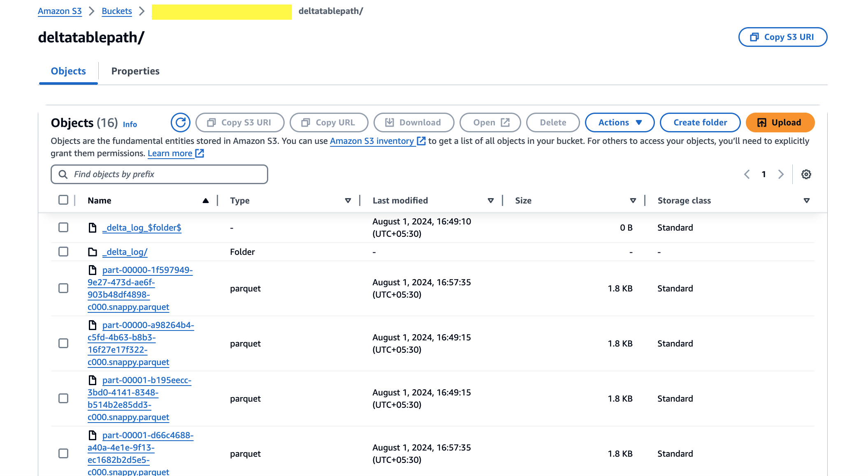Go to previous page arrow

click(x=747, y=174)
